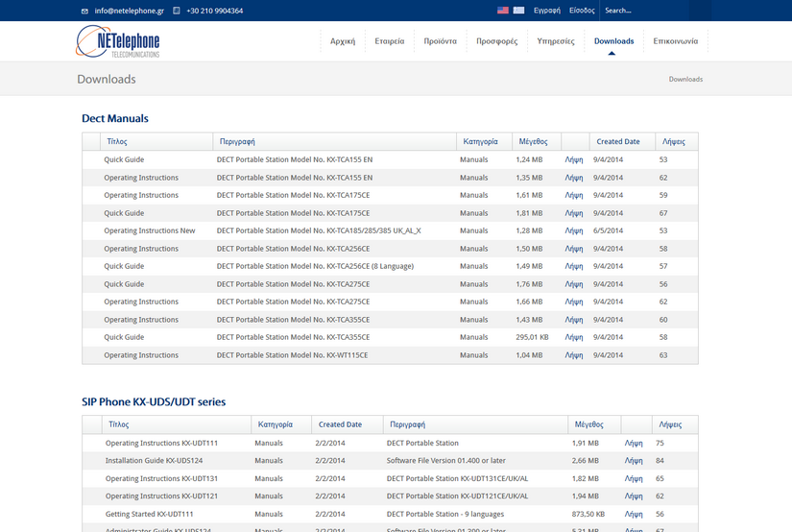Click the info@netelephone.gr email link
Image resolution: width=792 pixels, height=532 pixels.
[x=130, y=11]
